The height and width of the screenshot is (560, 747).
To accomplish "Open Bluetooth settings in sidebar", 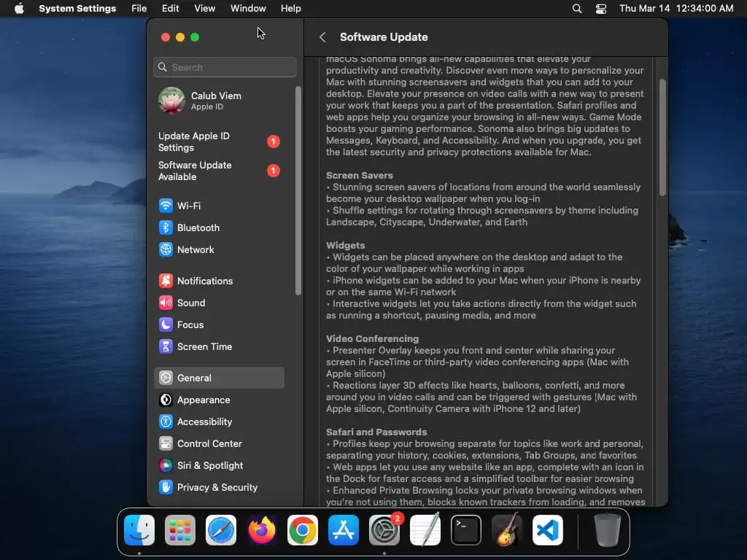I will coord(219,227).
